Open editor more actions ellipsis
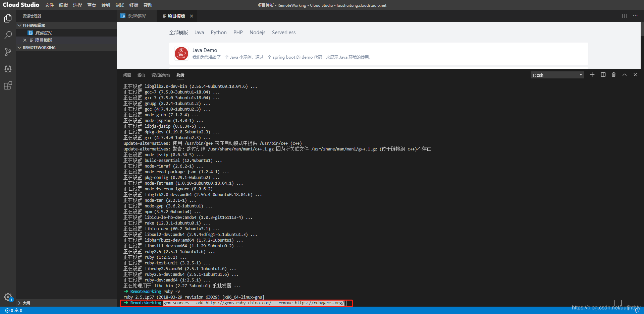Viewport: 644px width, 314px height. 635,16
